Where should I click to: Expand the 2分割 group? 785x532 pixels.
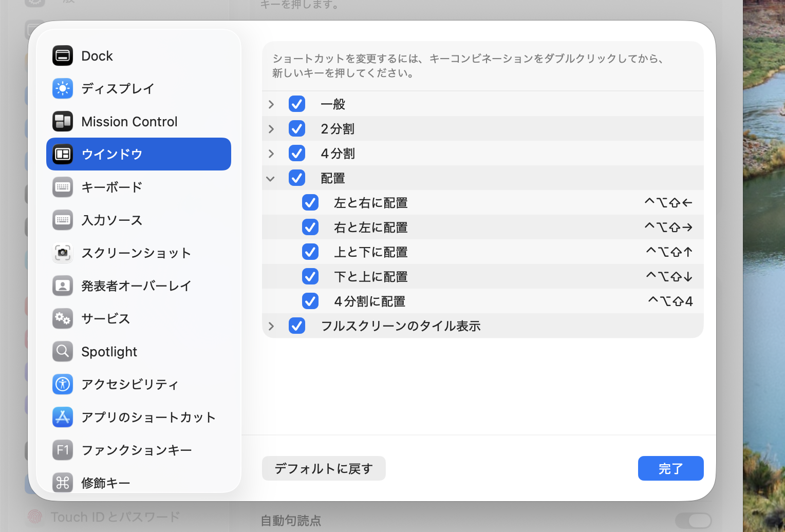271,128
